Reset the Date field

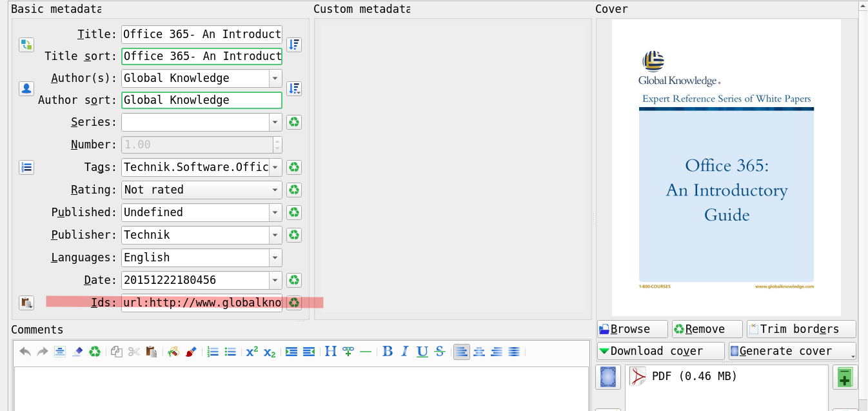294,280
